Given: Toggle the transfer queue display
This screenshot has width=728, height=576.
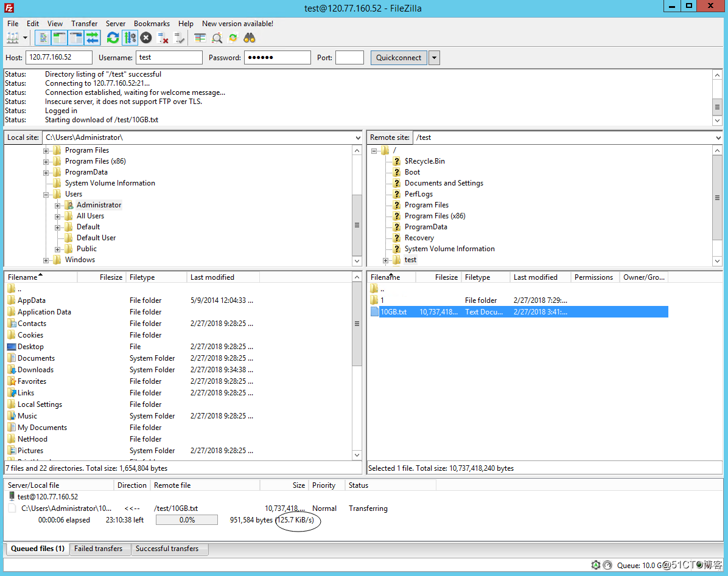Looking at the screenshot, I should click(x=93, y=38).
